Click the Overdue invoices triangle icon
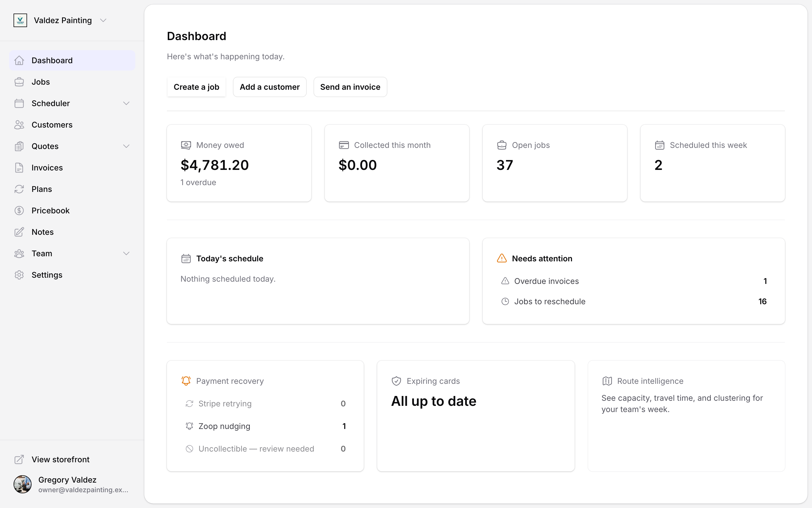The width and height of the screenshot is (812, 508). click(505, 281)
